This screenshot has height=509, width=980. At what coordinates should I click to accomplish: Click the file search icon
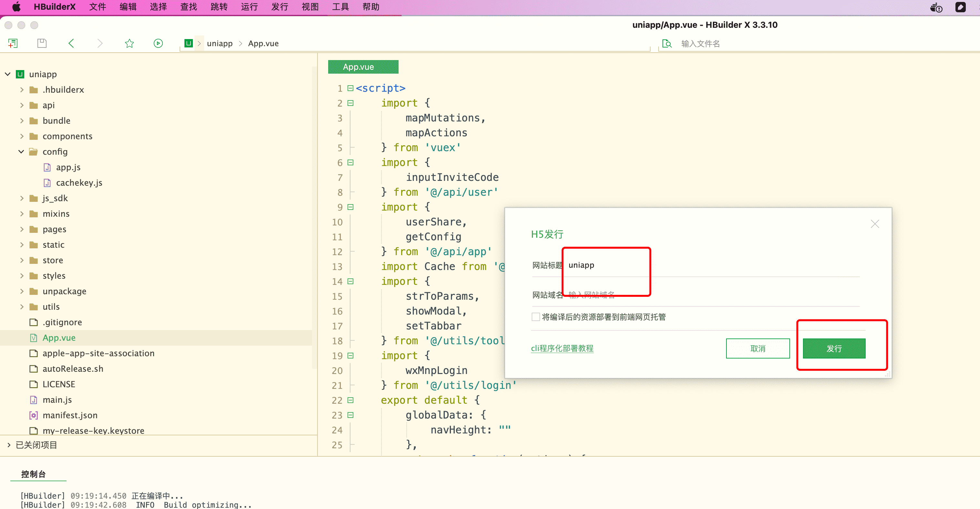pos(666,44)
